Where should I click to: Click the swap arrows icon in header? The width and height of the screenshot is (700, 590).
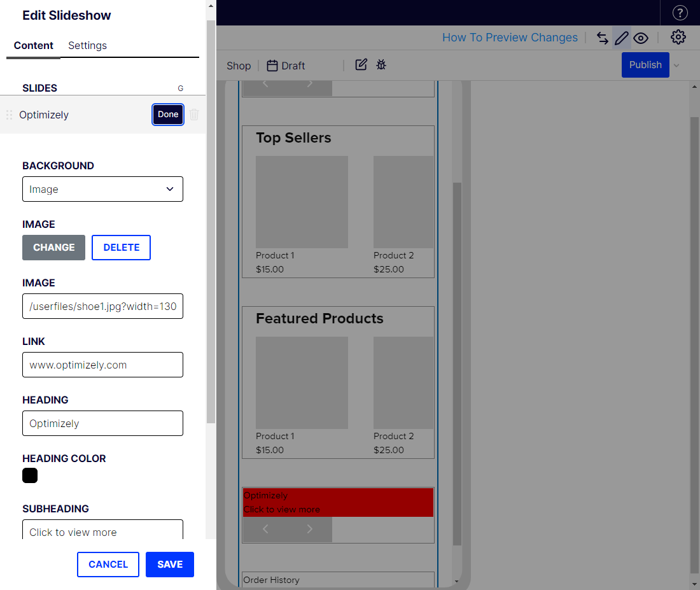[602, 38]
